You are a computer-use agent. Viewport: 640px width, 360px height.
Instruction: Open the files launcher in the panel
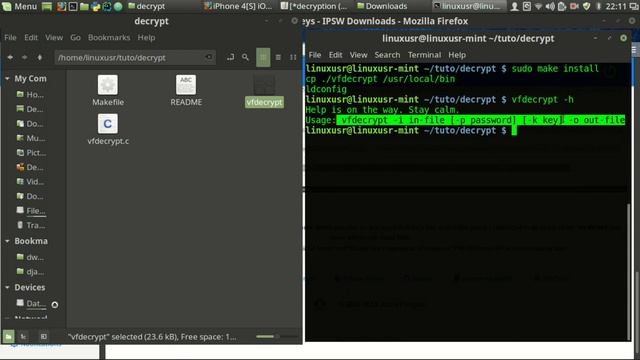(x=84, y=6)
